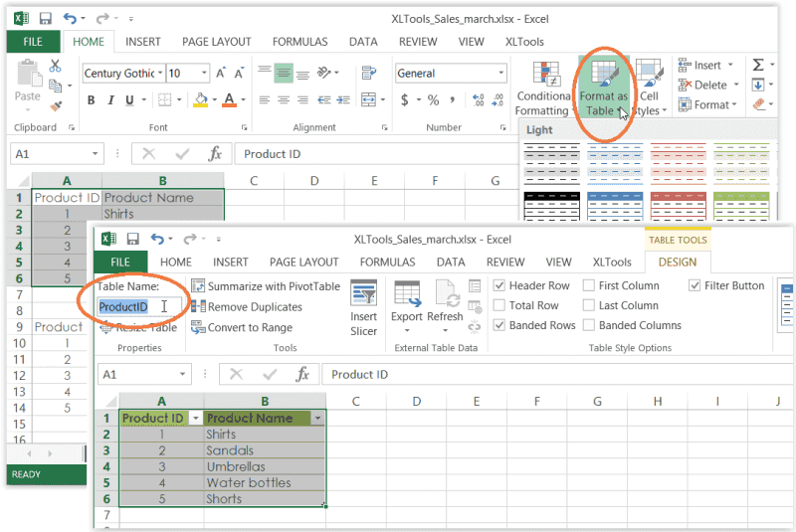This screenshot has height=532, width=796.
Task: Click Save icon in back window title bar
Action: [45, 19]
